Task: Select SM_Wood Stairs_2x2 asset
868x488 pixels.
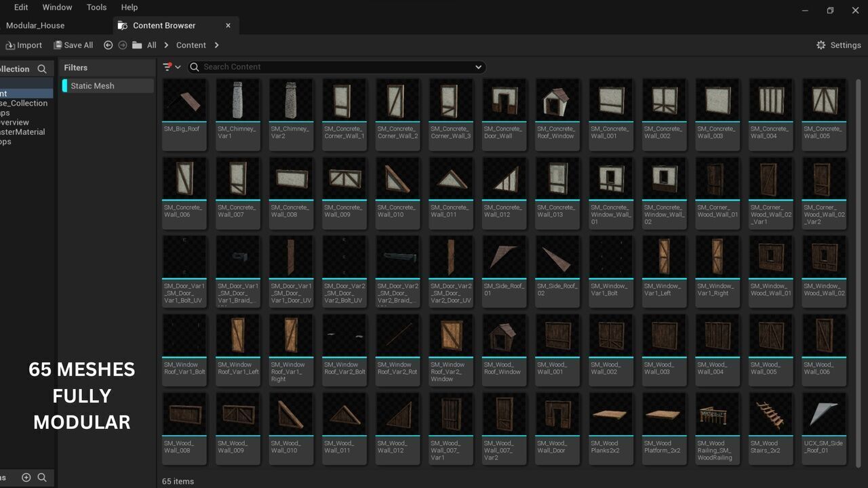Action: point(771,429)
